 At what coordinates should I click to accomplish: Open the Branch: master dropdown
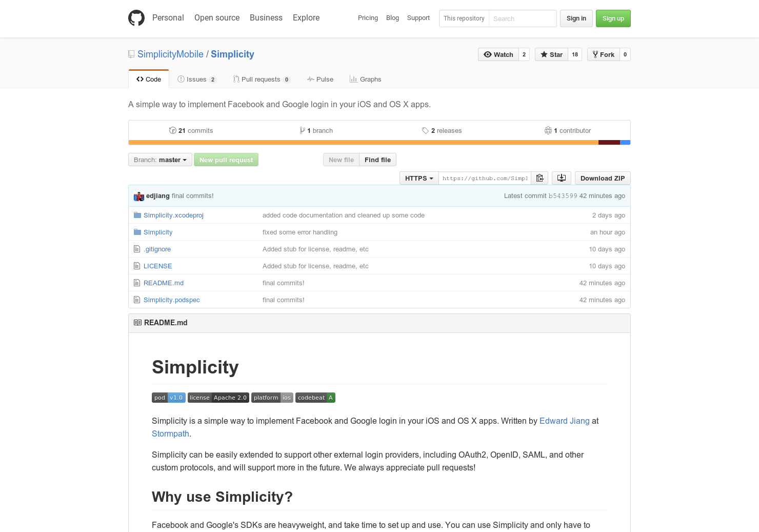[159, 160]
